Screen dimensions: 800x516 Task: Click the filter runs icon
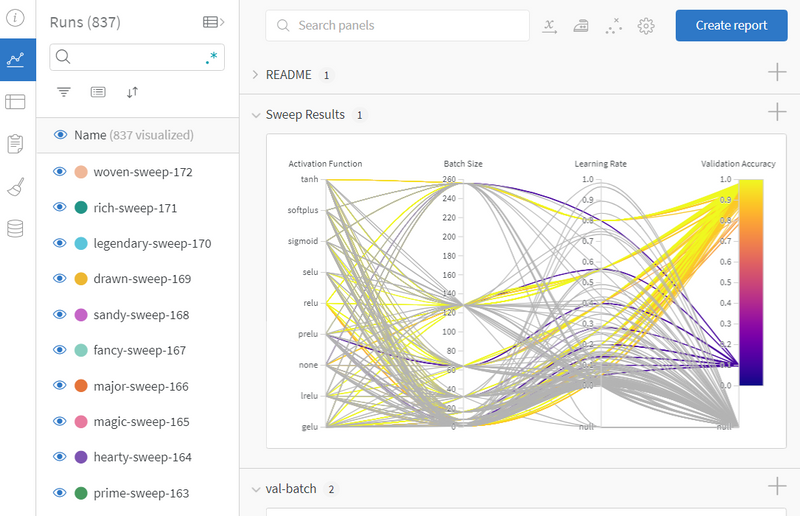tap(64, 92)
